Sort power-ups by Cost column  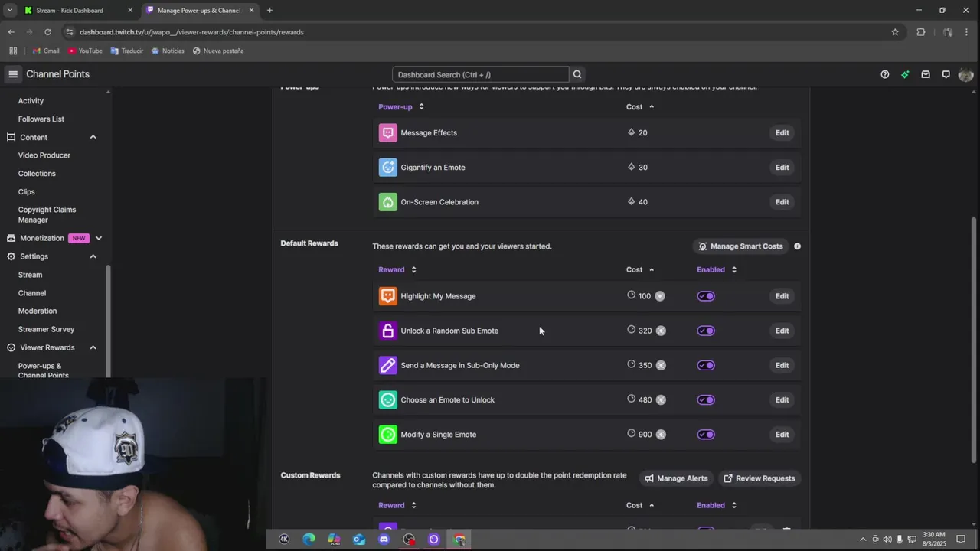coord(640,107)
